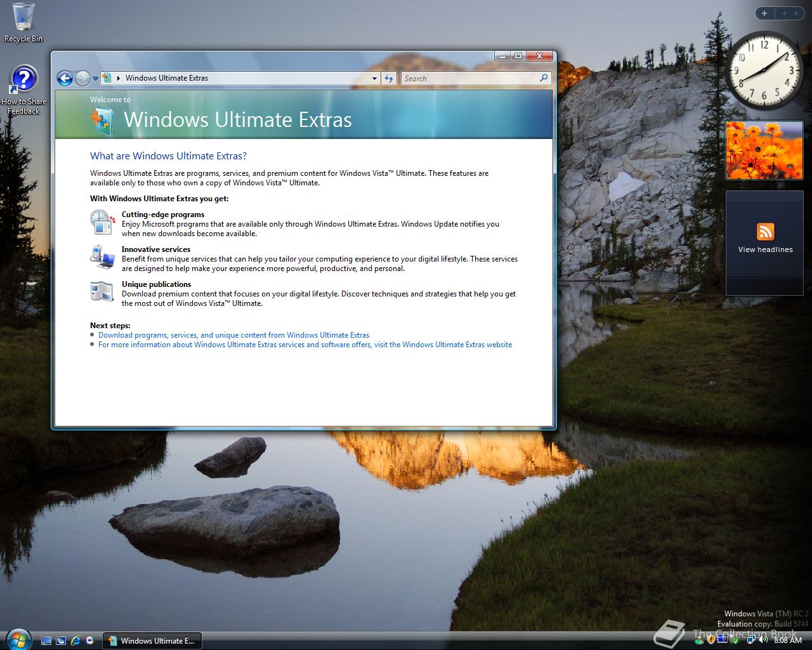812x650 pixels.
Task: Click the green checkmark tray icon
Action: tap(735, 641)
